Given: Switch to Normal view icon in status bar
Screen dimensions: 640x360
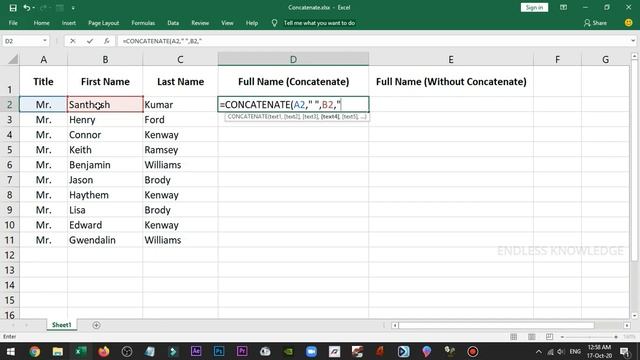Looking at the screenshot, I should [x=513, y=337].
